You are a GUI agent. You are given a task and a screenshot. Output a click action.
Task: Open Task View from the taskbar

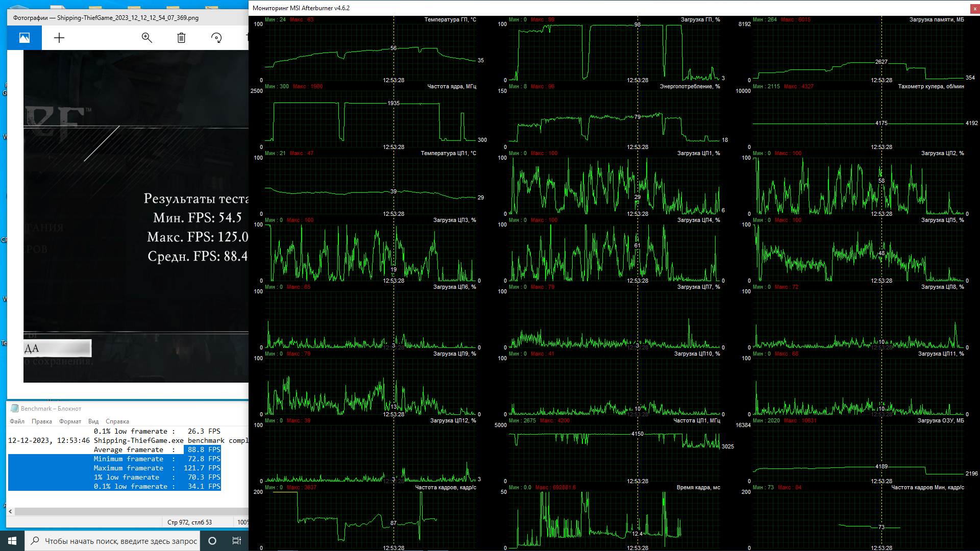coord(236,541)
